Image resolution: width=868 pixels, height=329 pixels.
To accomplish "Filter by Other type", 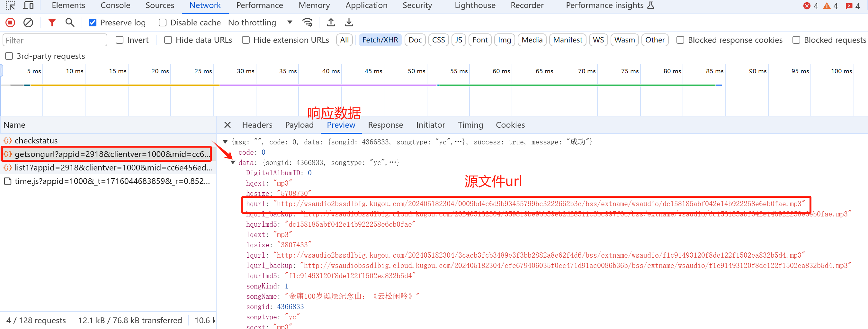I will [655, 40].
